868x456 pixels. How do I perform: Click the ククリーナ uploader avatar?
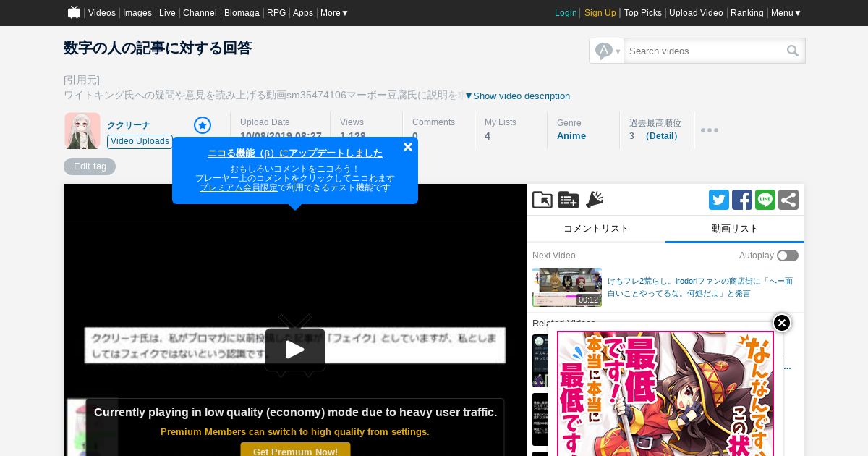pos(82,131)
